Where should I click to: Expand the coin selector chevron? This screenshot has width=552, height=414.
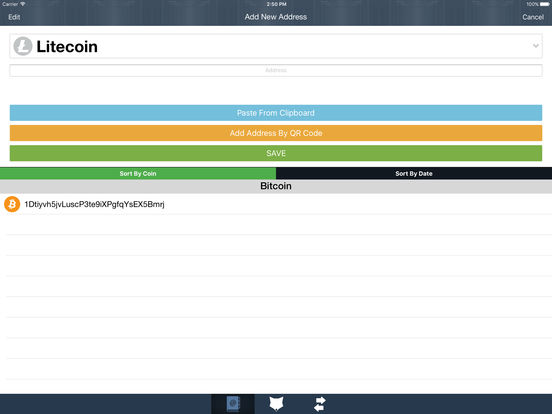[x=535, y=46]
